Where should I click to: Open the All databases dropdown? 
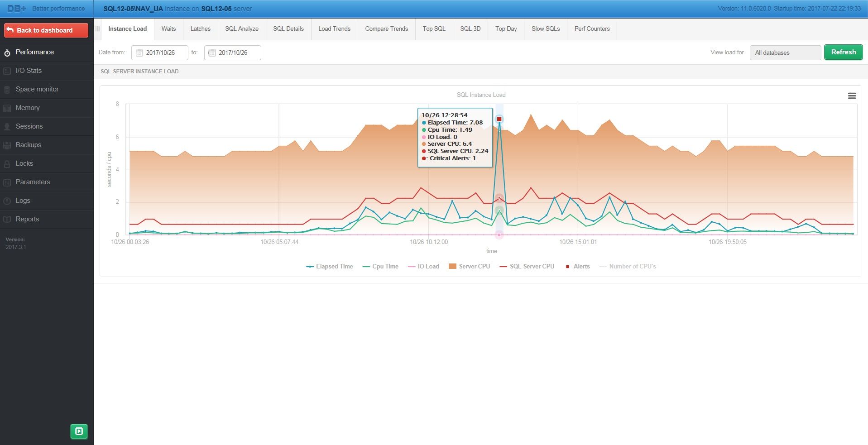point(785,53)
